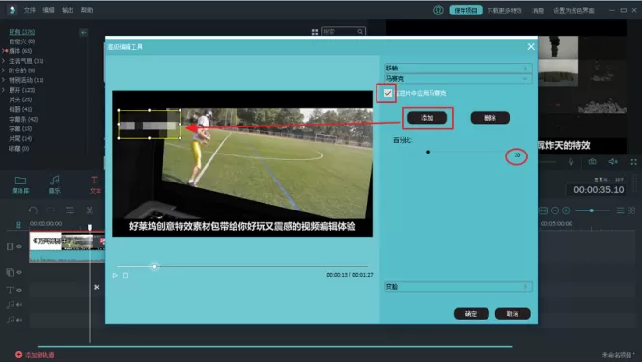642x364 pixels.
Task: Expand the tilt-shift (移轴) section
Action: click(x=459, y=68)
